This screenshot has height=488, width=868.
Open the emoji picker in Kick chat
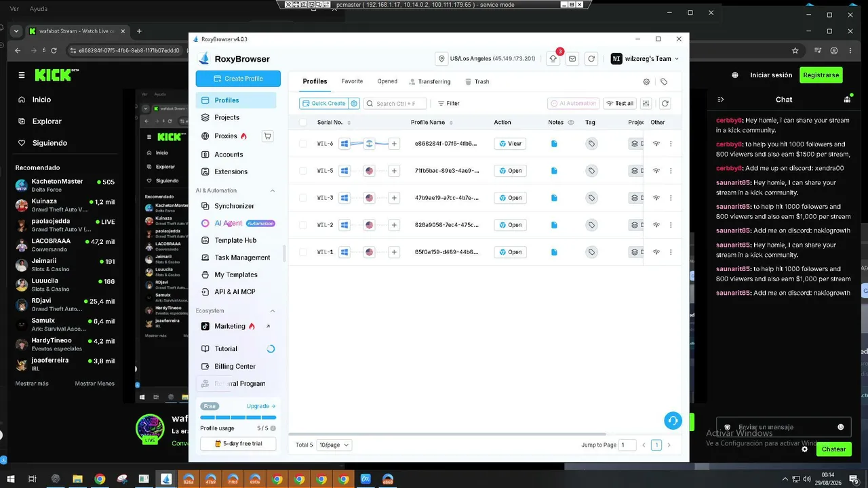pyautogui.click(x=841, y=427)
